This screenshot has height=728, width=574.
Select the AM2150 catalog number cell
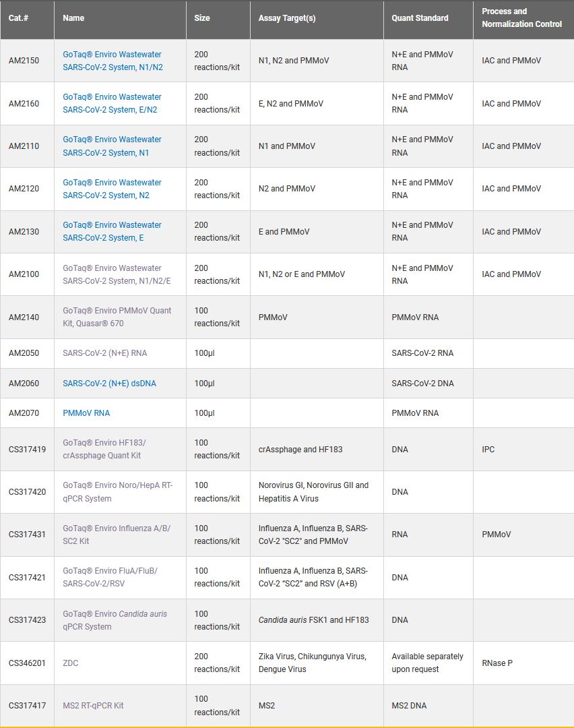[24, 61]
